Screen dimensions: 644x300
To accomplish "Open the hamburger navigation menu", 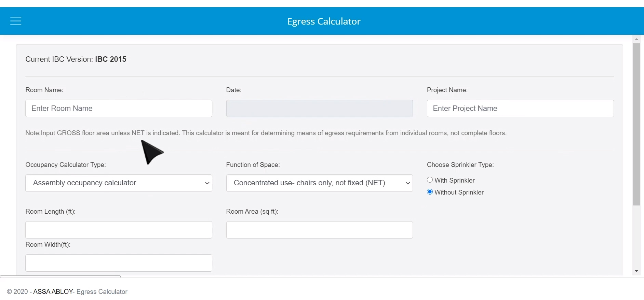I will tap(16, 21).
